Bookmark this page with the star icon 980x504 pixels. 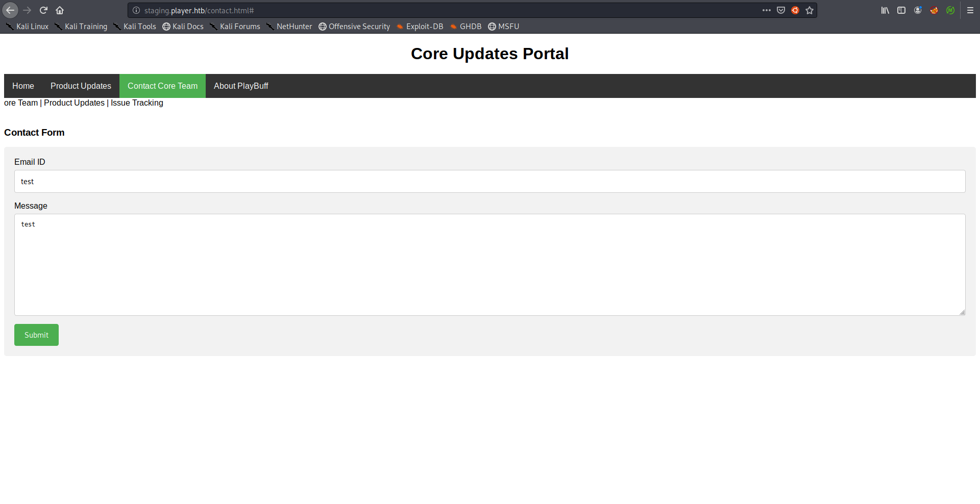810,10
